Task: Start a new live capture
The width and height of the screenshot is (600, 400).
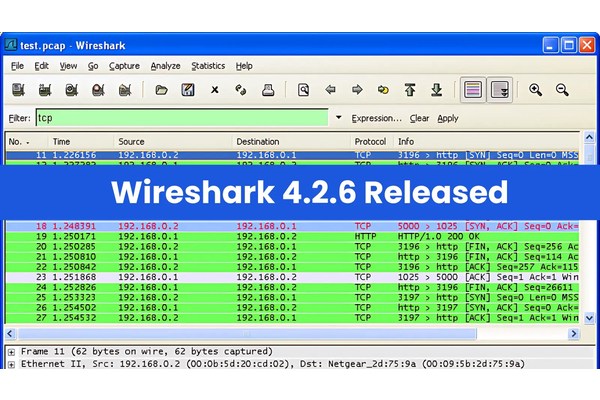Action: [x=72, y=90]
